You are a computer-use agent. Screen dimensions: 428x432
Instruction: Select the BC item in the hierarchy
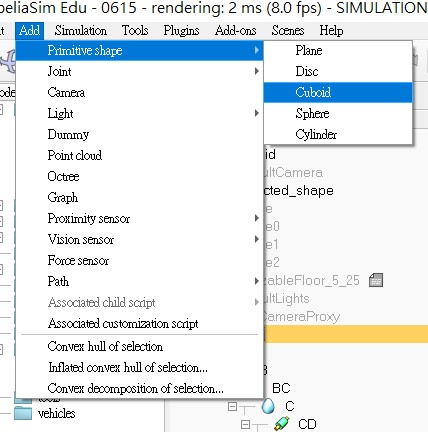281,388
